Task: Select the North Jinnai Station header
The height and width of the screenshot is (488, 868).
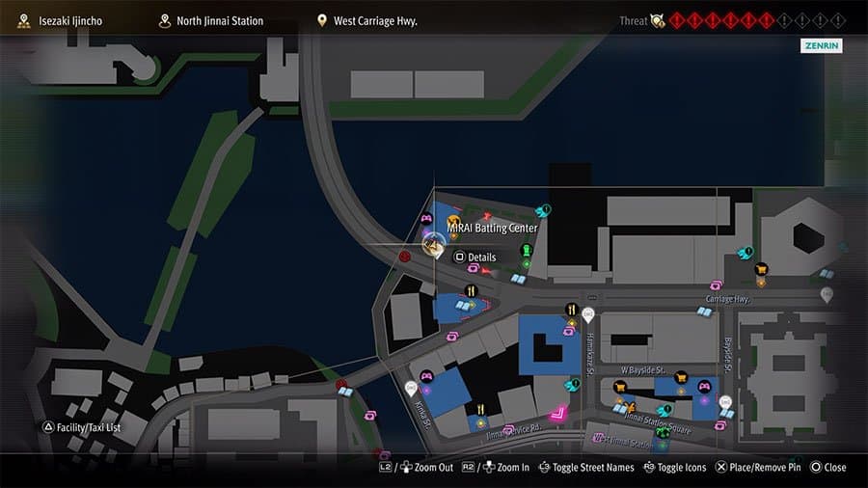Action: [x=211, y=21]
